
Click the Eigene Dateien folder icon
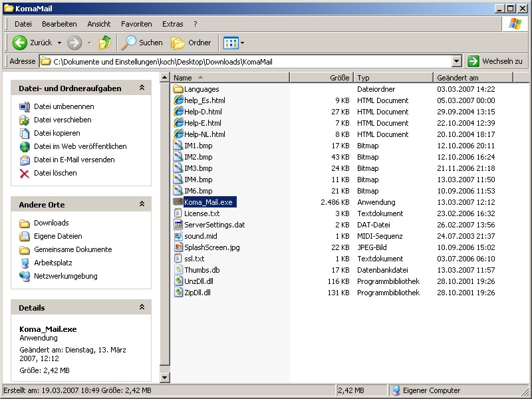[25, 236]
